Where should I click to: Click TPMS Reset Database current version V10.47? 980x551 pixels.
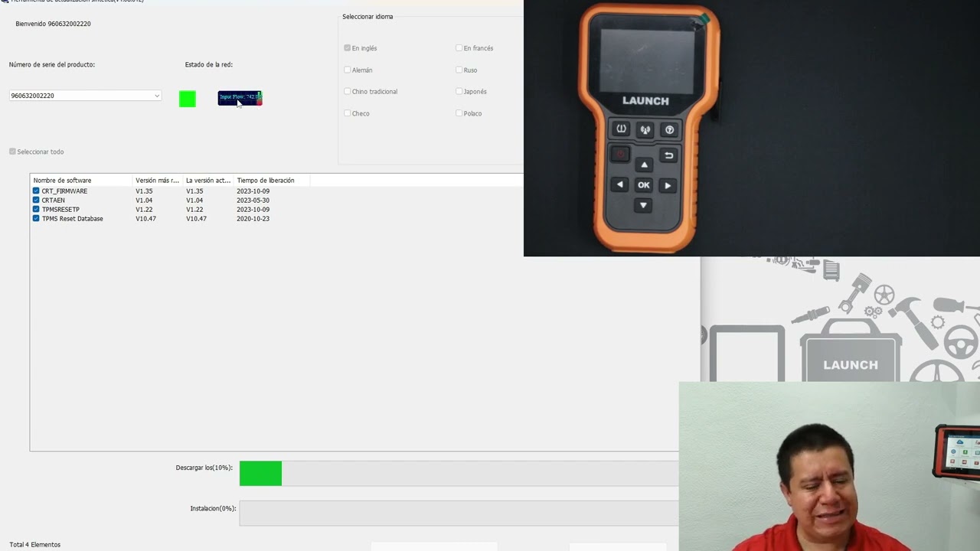(196, 219)
